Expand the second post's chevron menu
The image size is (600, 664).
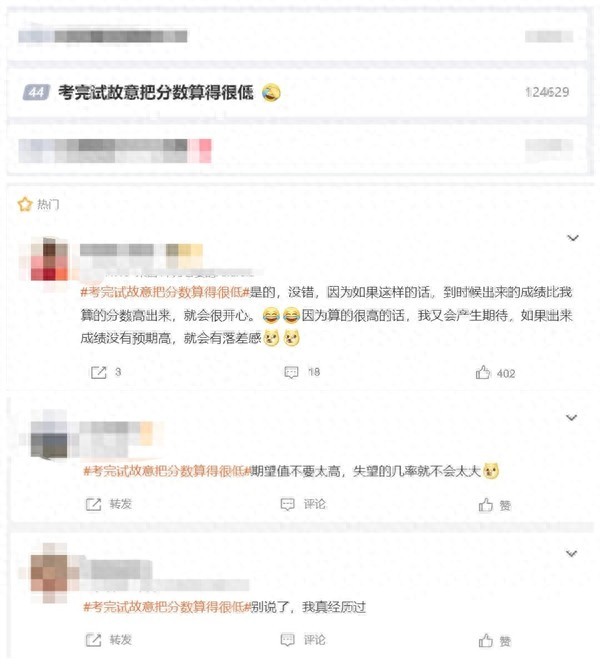pos(572,418)
